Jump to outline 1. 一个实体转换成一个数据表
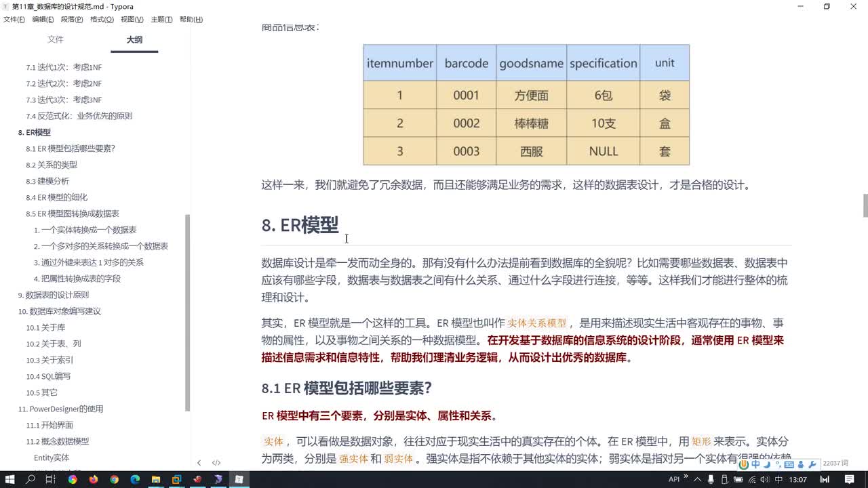The image size is (868, 488). click(85, 230)
